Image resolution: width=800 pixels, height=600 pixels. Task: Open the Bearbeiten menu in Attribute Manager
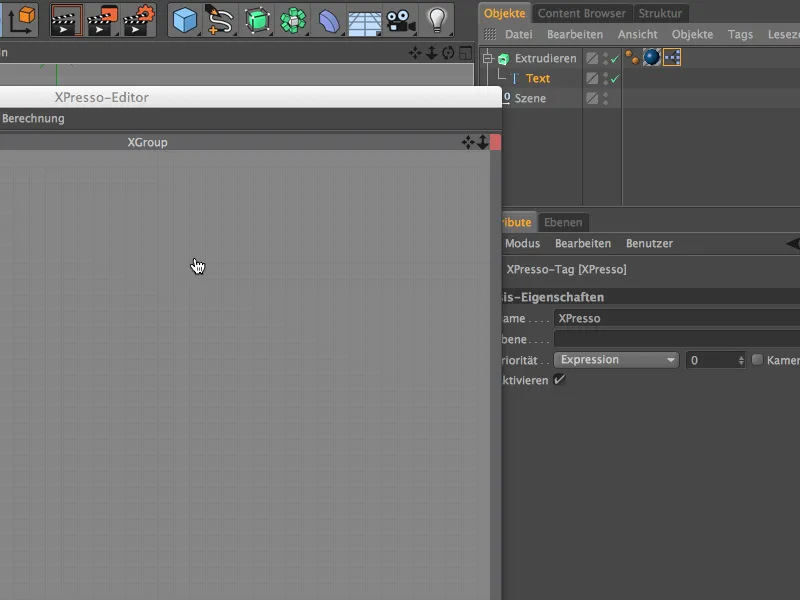click(x=583, y=243)
